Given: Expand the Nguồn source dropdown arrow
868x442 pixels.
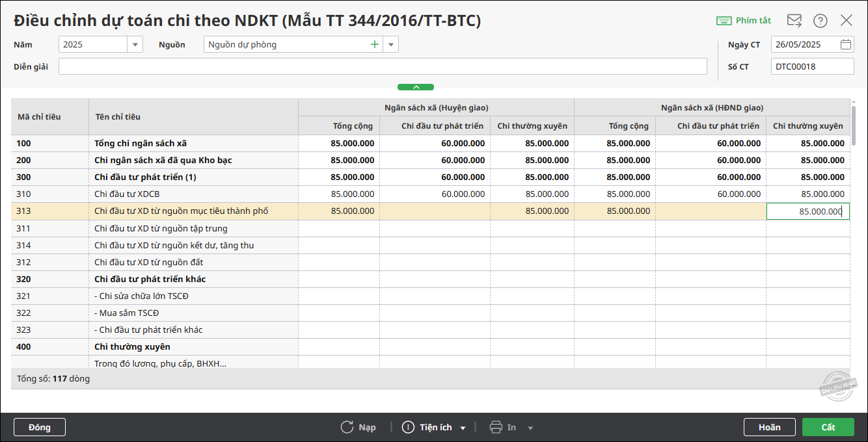Looking at the screenshot, I should (390, 45).
